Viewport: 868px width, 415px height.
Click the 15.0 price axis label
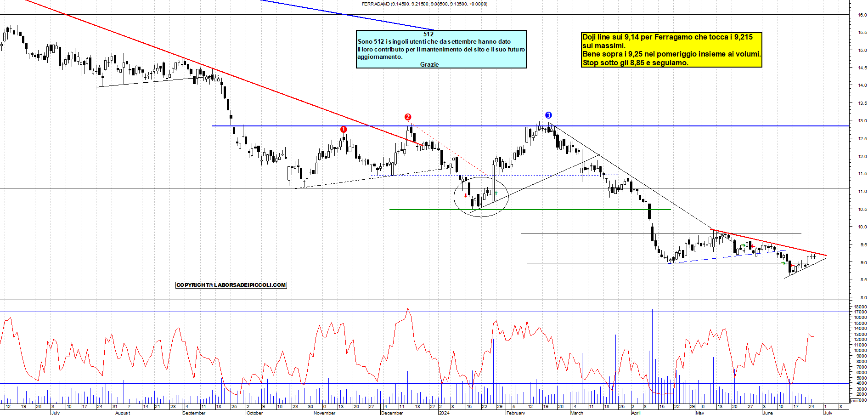[x=862, y=51]
